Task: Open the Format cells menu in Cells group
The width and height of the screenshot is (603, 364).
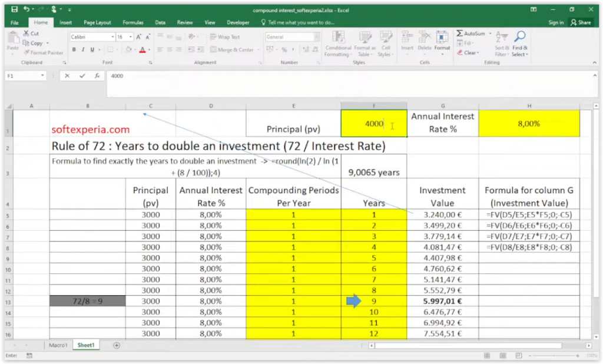Action: point(442,43)
